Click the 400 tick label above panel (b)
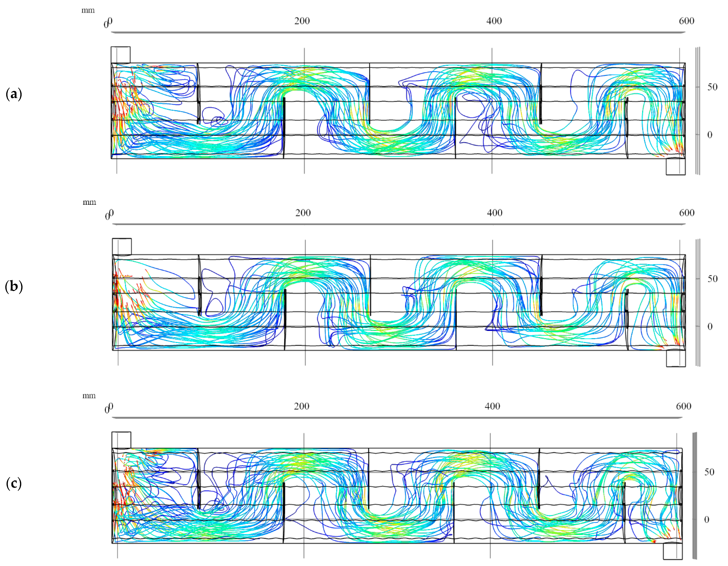Viewport: 728px width, 566px height. pos(494,213)
